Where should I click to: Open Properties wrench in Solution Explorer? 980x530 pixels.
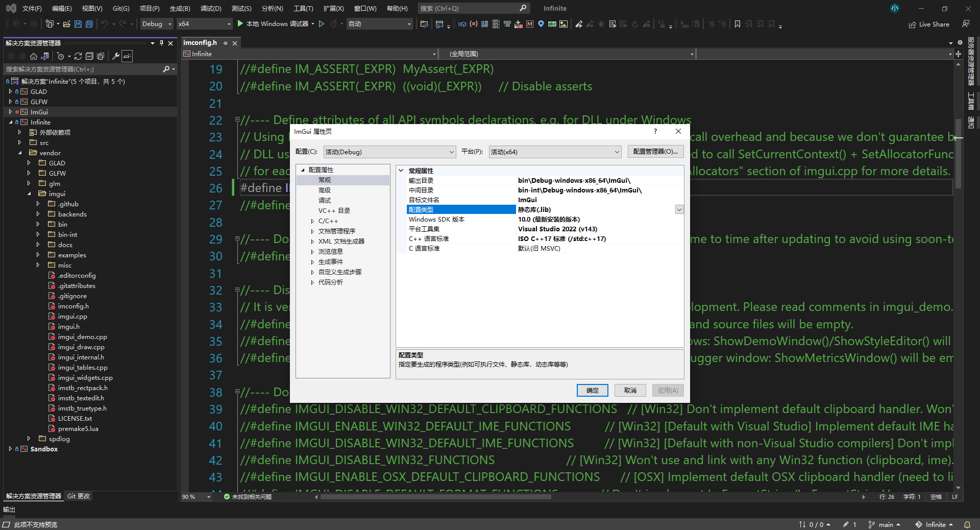click(x=116, y=56)
